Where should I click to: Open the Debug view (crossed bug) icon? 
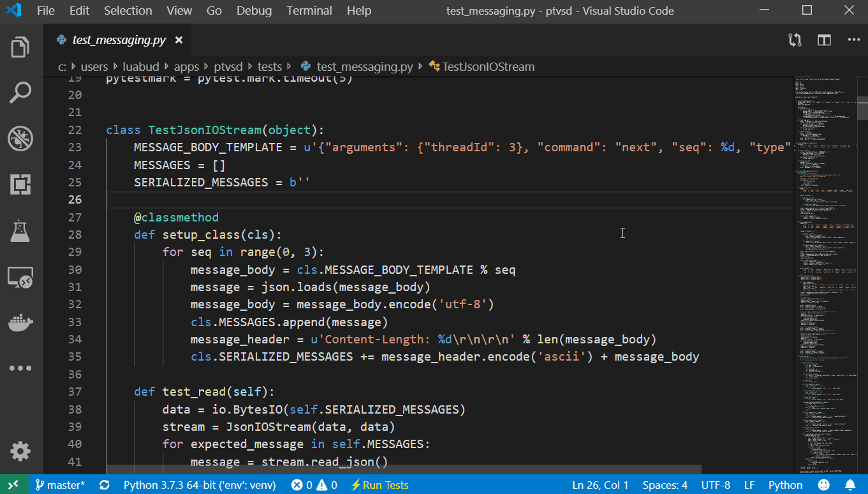tap(20, 138)
